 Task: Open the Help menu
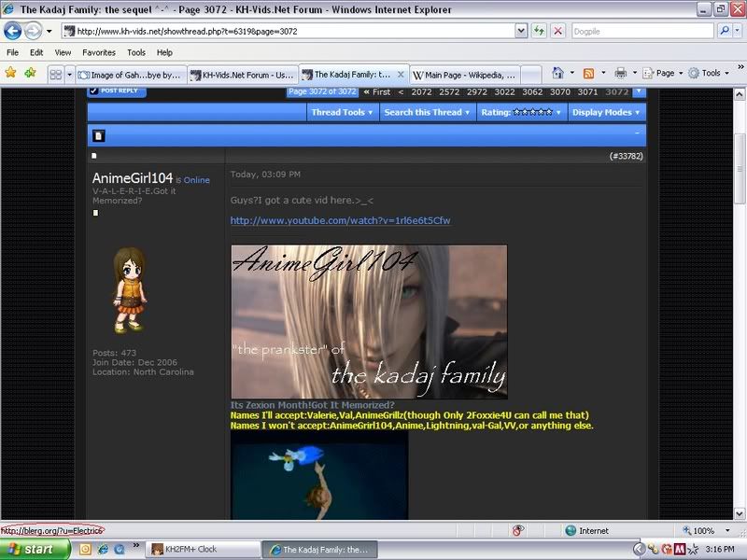tap(164, 52)
